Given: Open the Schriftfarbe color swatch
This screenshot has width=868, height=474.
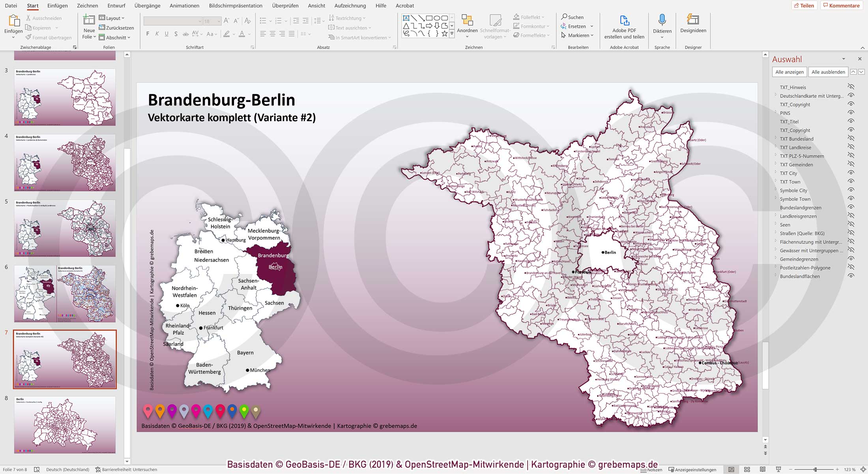Looking at the screenshot, I should coord(242,34).
